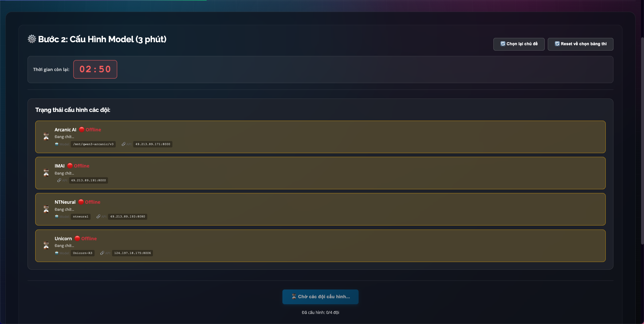Click the 'Chọn lại chủ đề' button

click(x=519, y=44)
